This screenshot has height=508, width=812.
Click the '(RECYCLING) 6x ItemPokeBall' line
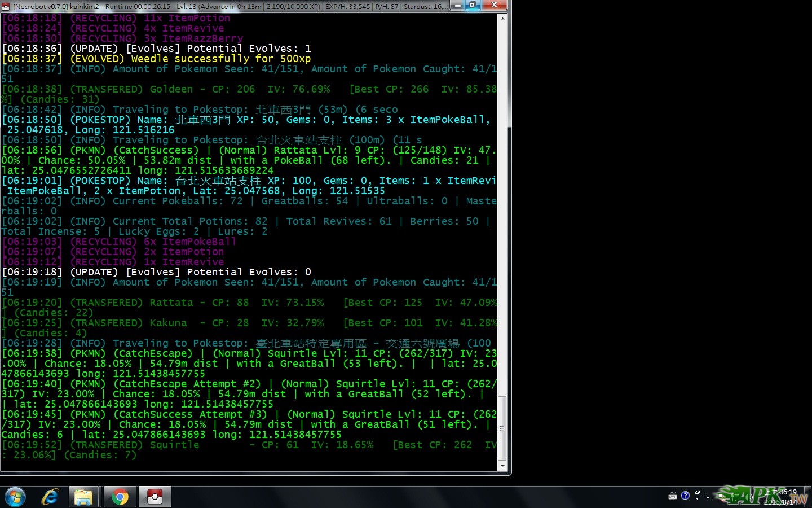pos(120,242)
